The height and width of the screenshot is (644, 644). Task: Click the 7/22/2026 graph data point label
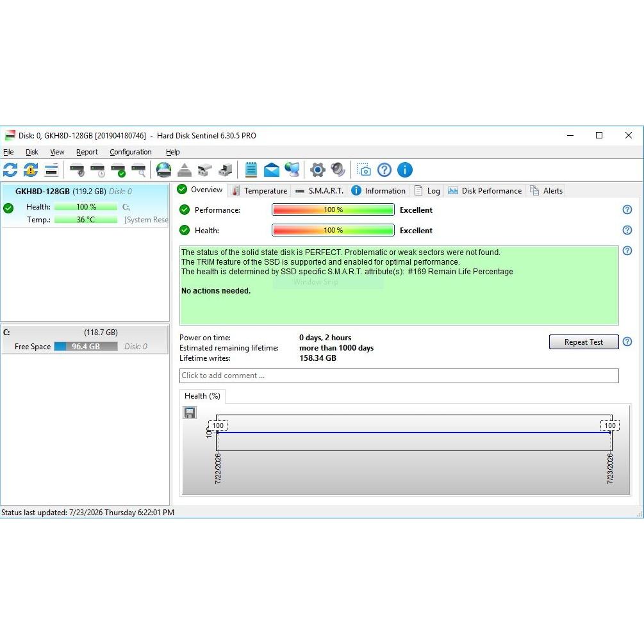[x=218, y=425]
